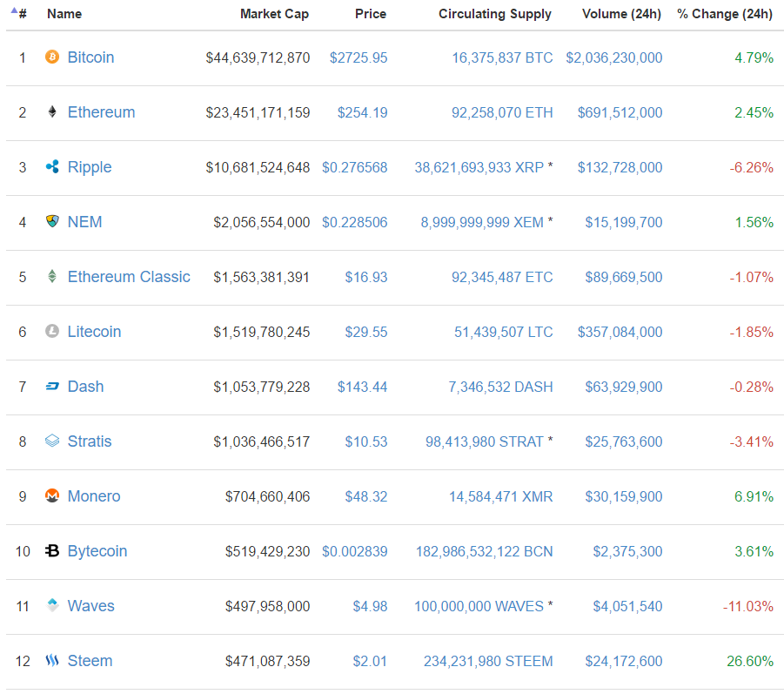Click the Litecoin grey coin icon

[x=52, y=331]
